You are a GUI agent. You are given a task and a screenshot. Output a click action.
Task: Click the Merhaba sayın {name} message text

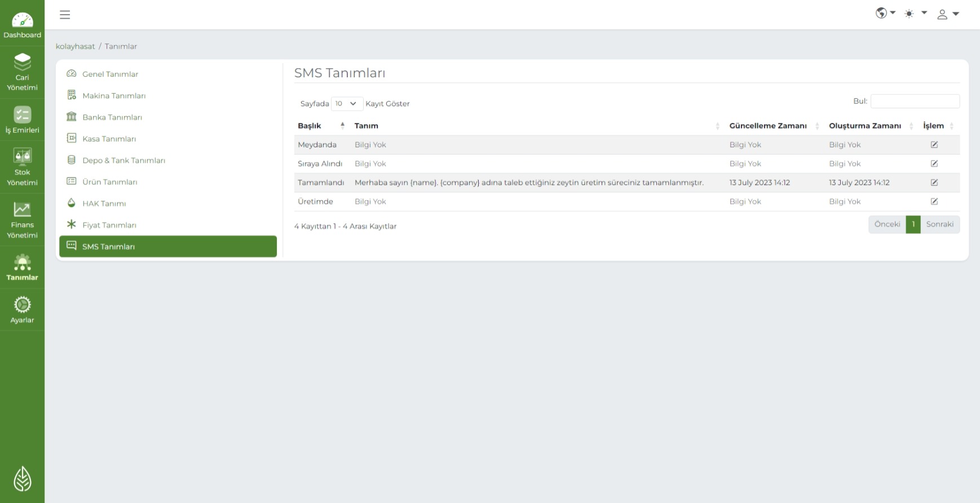click(529, 183)
